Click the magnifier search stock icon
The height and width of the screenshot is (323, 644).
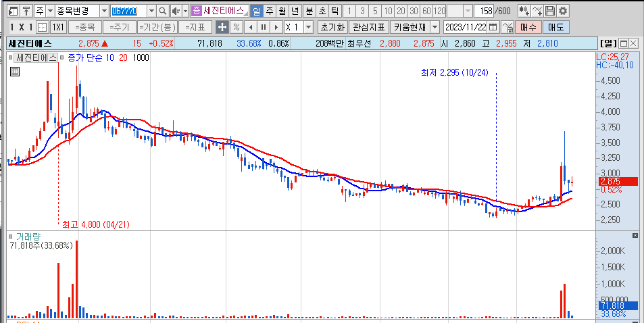(163, 11)
